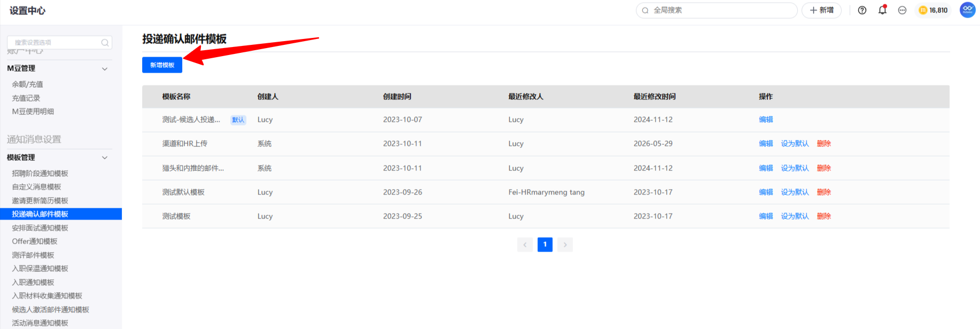Click the 创建时间 column header
This screenshot has height=329, width=980.
click(397, 97)
